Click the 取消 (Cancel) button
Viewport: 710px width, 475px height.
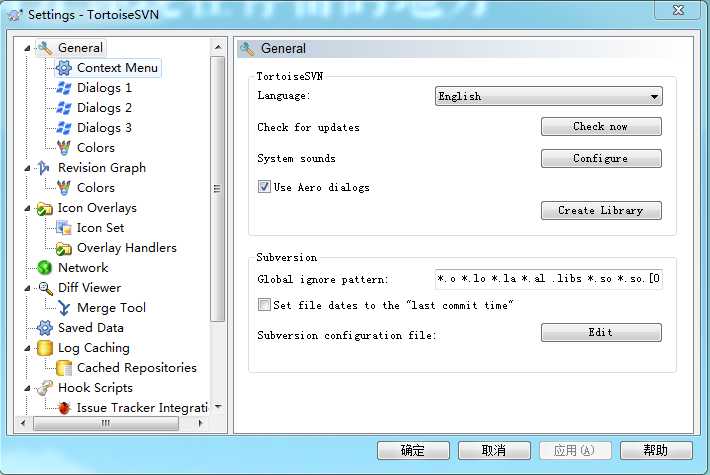tap(494, 451)
